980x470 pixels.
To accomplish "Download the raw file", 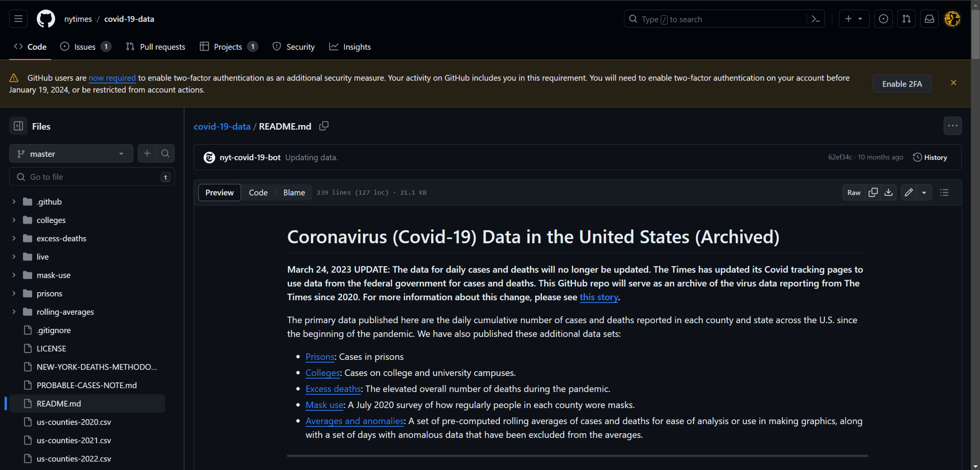I will 888,192.
